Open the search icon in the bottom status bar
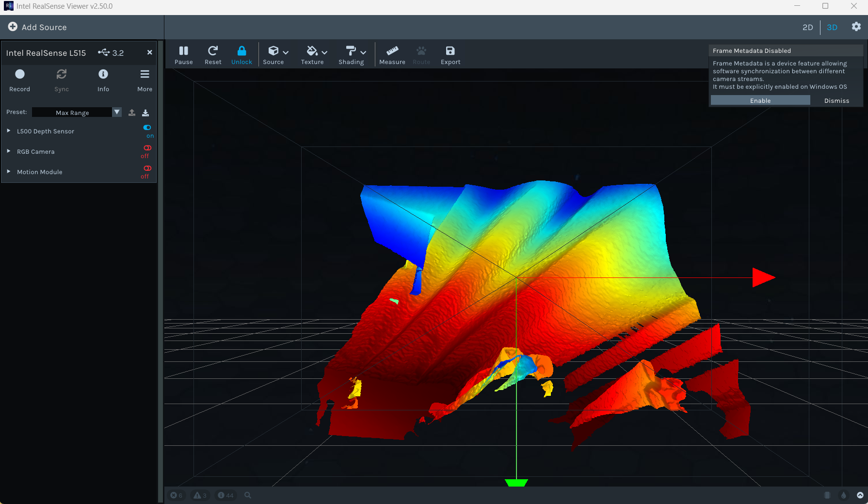Image resolution: width=868 pixels, height=504 pixels. pyautogui.click(x=248, y=495)
